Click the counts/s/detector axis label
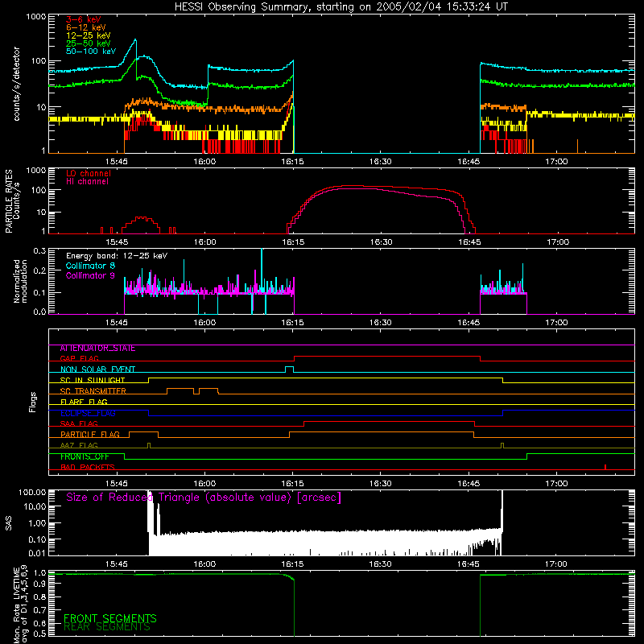Screen dimensions: 644x644 click(x=16, y=84)
